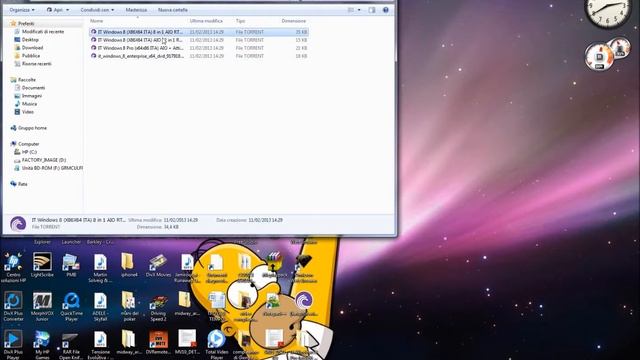Image resolution: width=640 pixels, height=360 pixels.
Task: Click the analog clock desktop gadget
Action: (x=607, y=12)
